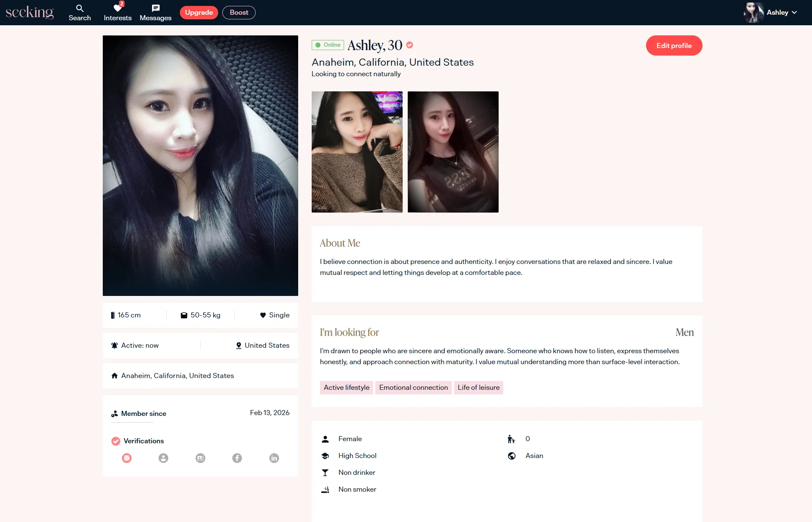
Task: Open the brown sweater photo thumbnail
Action: tap(357, 152)
